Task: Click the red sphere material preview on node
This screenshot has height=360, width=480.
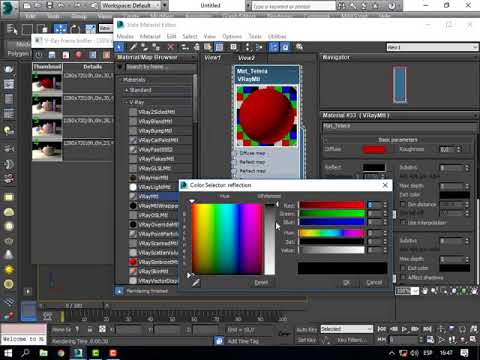Action: point(266,116)
